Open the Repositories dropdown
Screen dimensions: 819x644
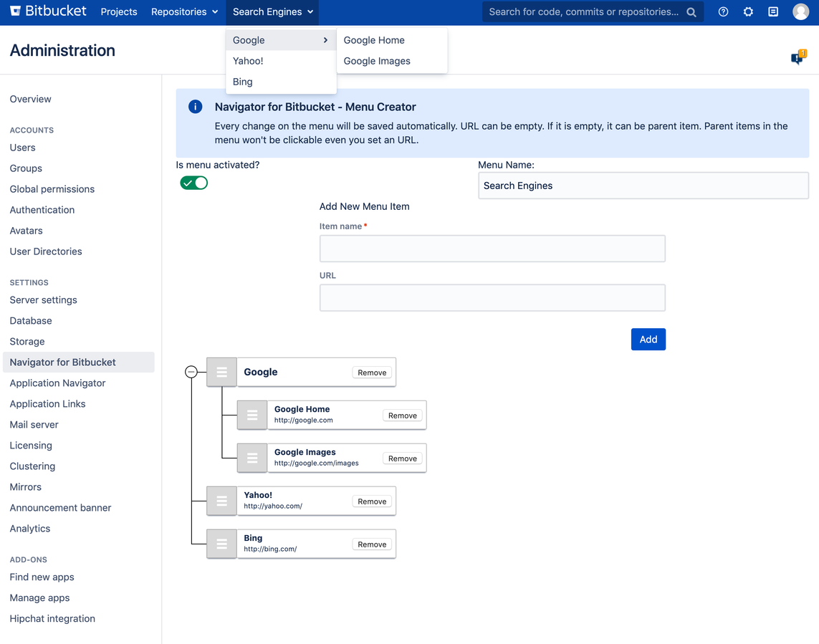184,11
